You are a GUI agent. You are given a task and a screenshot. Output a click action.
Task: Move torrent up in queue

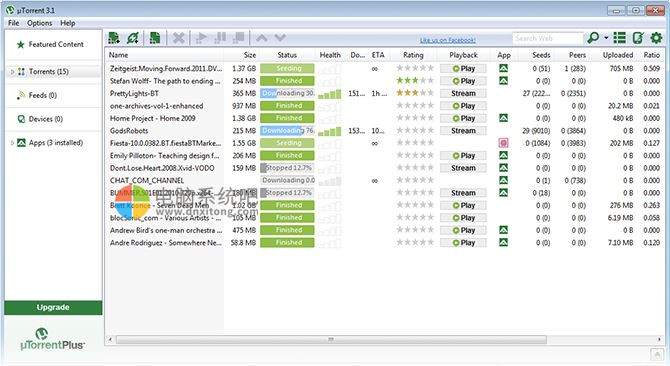coord(262,38)
